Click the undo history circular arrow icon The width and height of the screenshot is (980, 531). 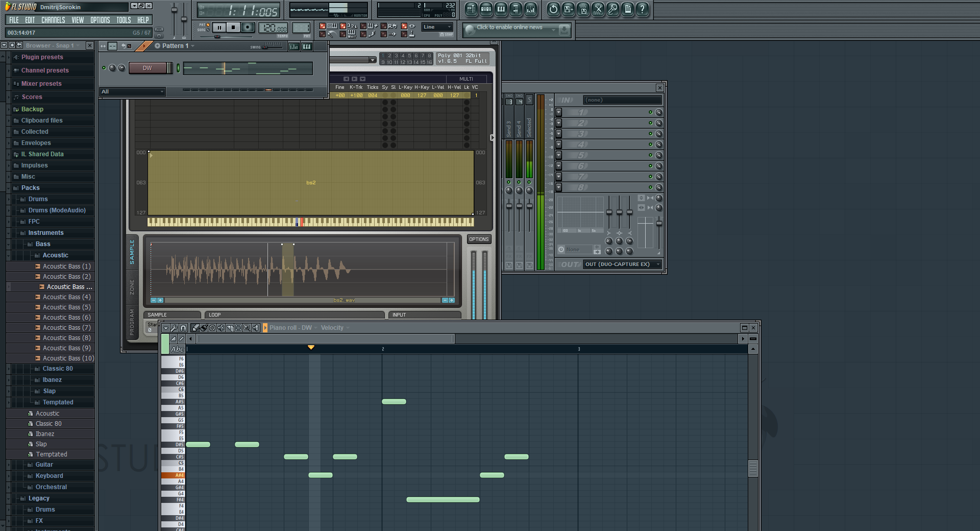tap(553, 9)
